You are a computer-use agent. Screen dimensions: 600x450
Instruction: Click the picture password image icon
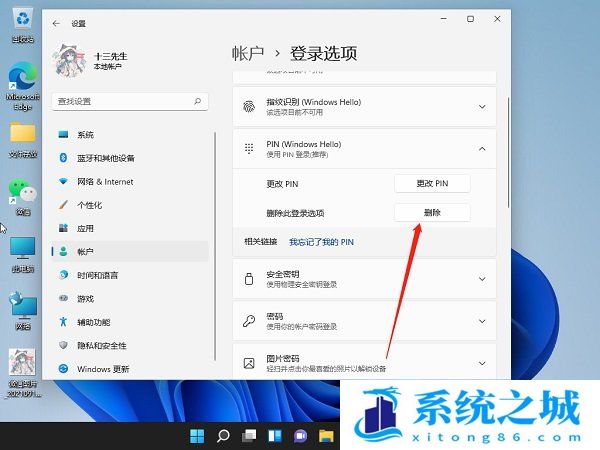click(x=249, y=363)
